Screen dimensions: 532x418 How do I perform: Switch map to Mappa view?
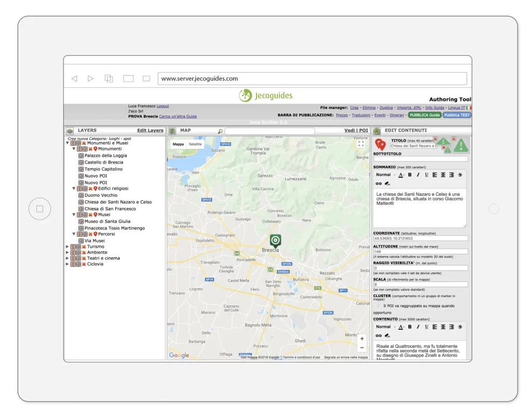(178, 144)
